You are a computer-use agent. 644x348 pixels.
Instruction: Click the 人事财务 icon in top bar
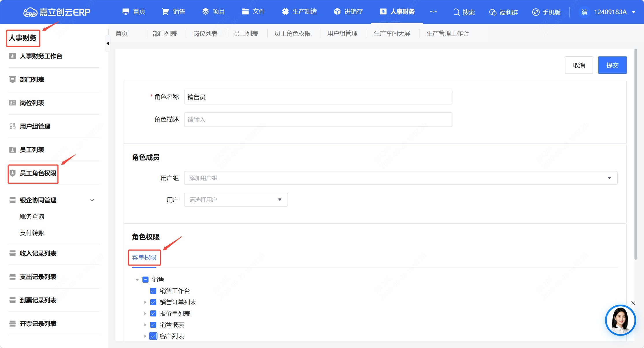pos(383,12)
